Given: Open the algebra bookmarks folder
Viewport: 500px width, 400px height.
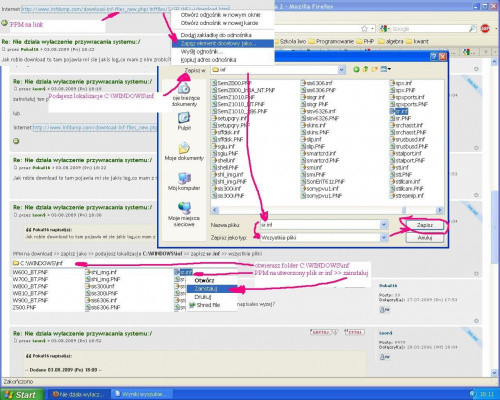Looking at the screenshot, I should [x=390, y=41].
